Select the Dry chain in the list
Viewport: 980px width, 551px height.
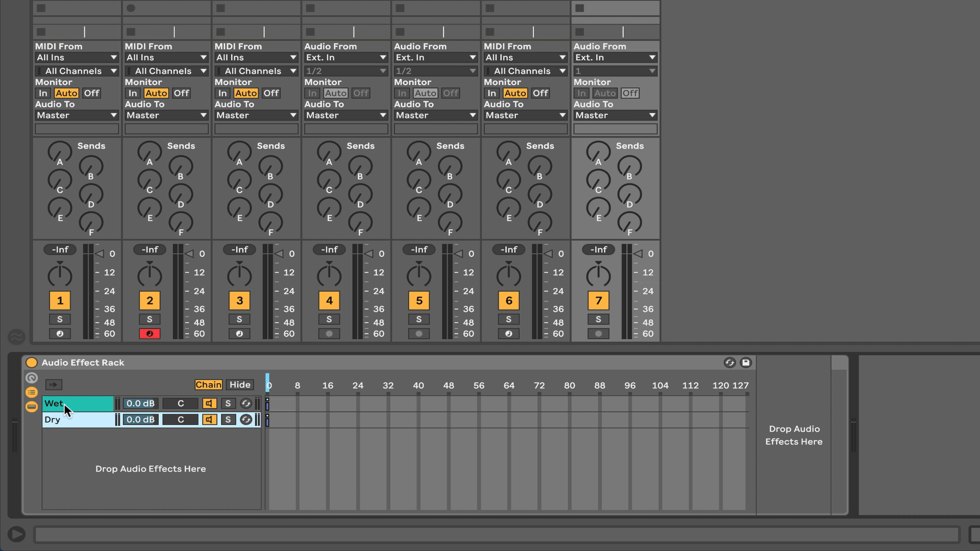click(78, 420)
